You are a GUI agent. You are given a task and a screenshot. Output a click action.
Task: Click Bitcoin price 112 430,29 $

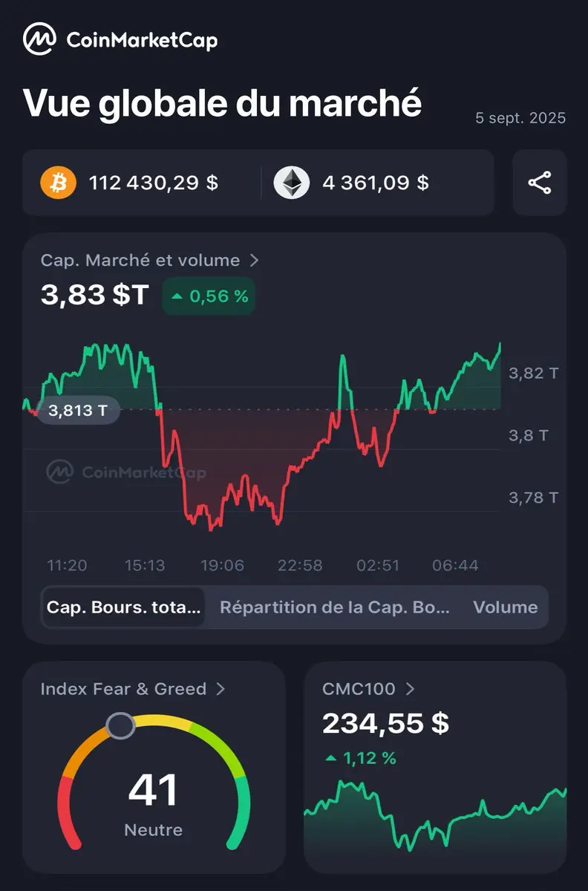coord(154,183)
